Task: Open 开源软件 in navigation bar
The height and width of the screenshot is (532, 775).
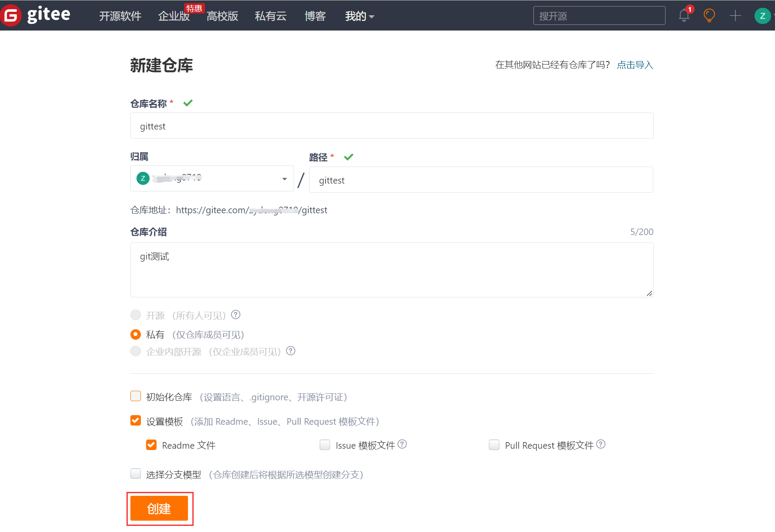Action: (120, 16)
